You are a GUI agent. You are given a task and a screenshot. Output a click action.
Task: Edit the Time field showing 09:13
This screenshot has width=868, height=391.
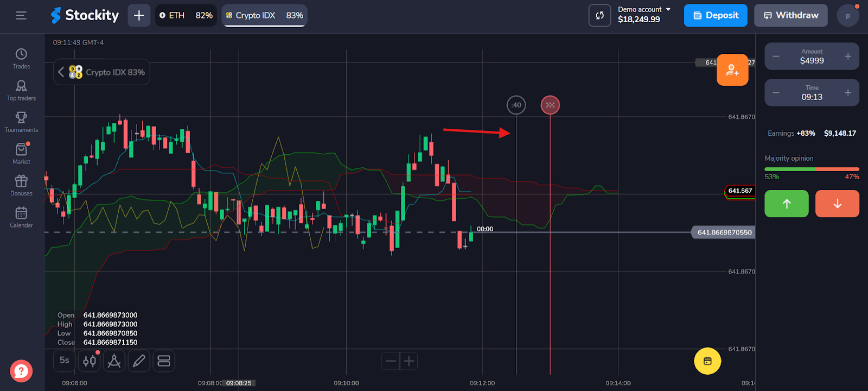(x=812, y=93)
